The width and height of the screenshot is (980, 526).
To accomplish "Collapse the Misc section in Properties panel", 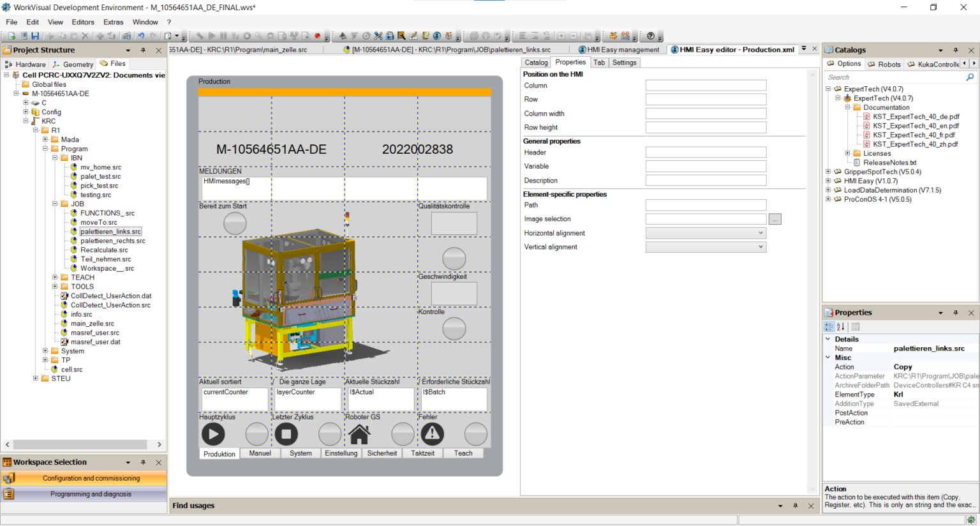I will click(x=828, y=358).
